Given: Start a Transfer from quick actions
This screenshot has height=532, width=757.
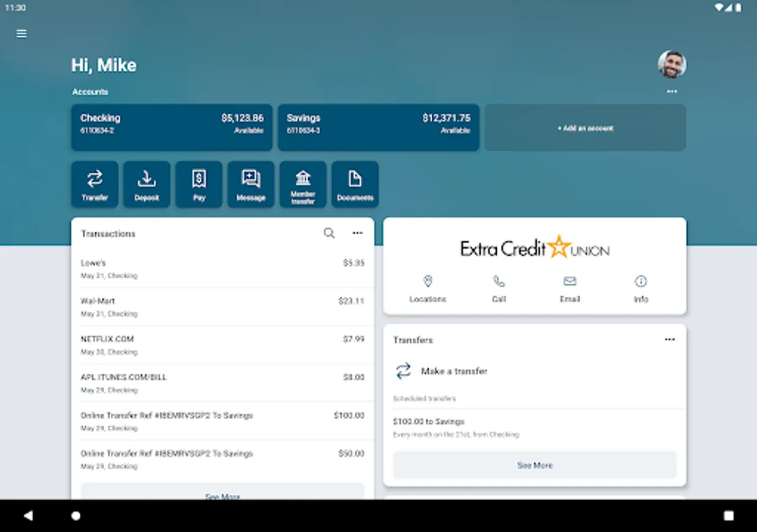Looking at the screenshot, I should (x=95, y=184).
